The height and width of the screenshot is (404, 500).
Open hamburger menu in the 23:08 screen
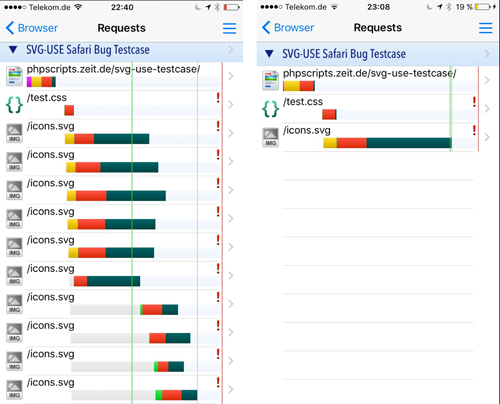[x=485, y=28]
